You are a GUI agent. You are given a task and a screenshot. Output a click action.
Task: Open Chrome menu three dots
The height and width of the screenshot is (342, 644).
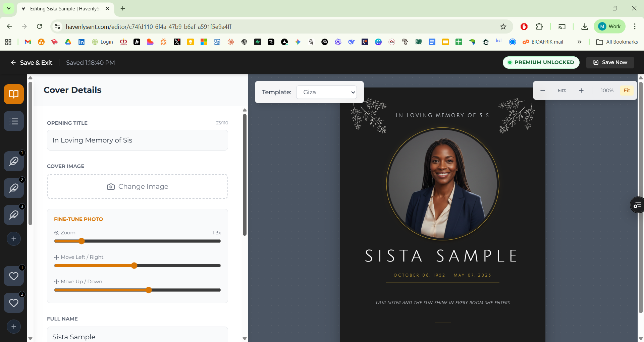click(635, 26)
